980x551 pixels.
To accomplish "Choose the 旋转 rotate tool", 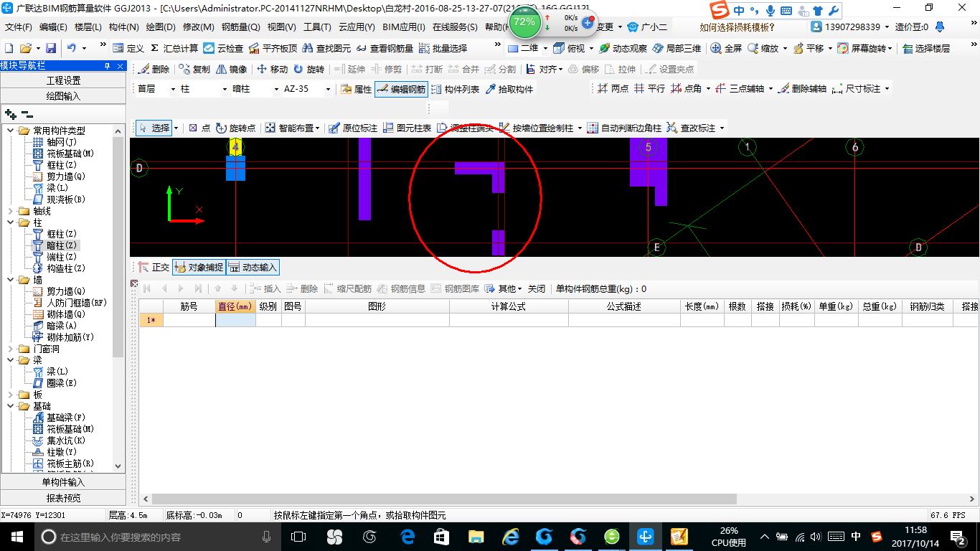I will (308, 70).
